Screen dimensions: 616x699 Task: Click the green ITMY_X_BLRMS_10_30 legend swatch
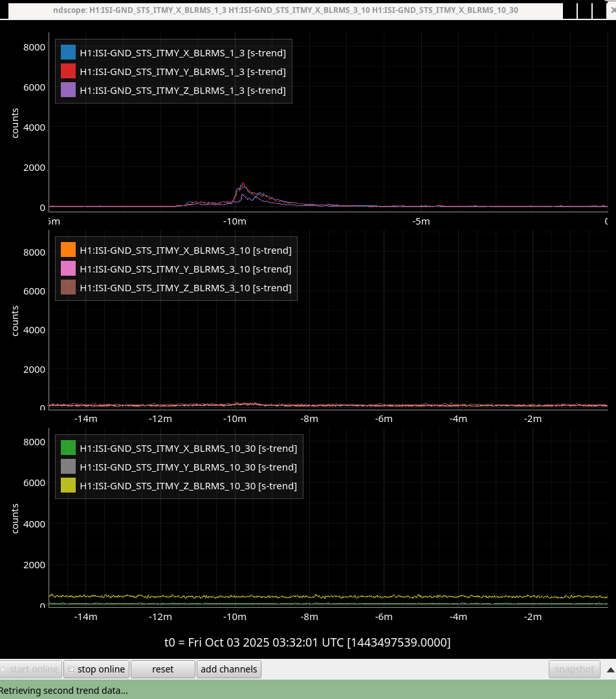click(x=69, y=448)
